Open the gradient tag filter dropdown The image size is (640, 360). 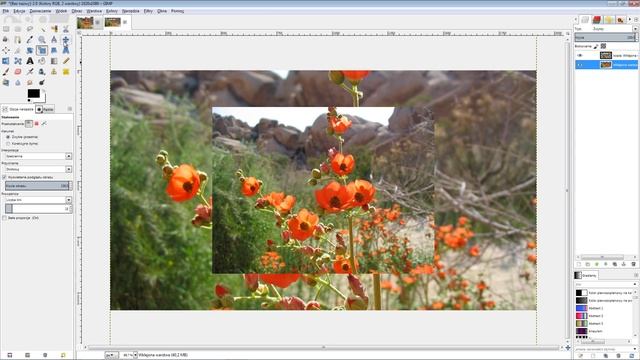[x=635, y=284]
